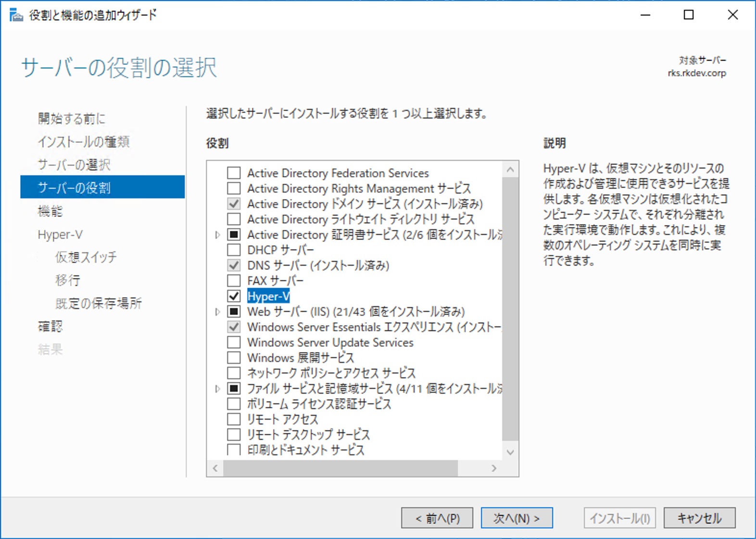The image size is (756, 539).
Task: Toggle Active Directory 証明書サービス checkbox
Action: [x=234, y=234]
